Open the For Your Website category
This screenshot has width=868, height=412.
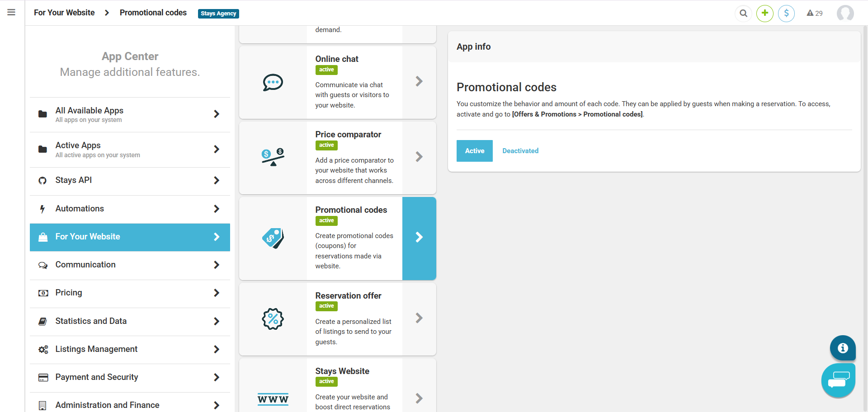[x=130, y=237]
